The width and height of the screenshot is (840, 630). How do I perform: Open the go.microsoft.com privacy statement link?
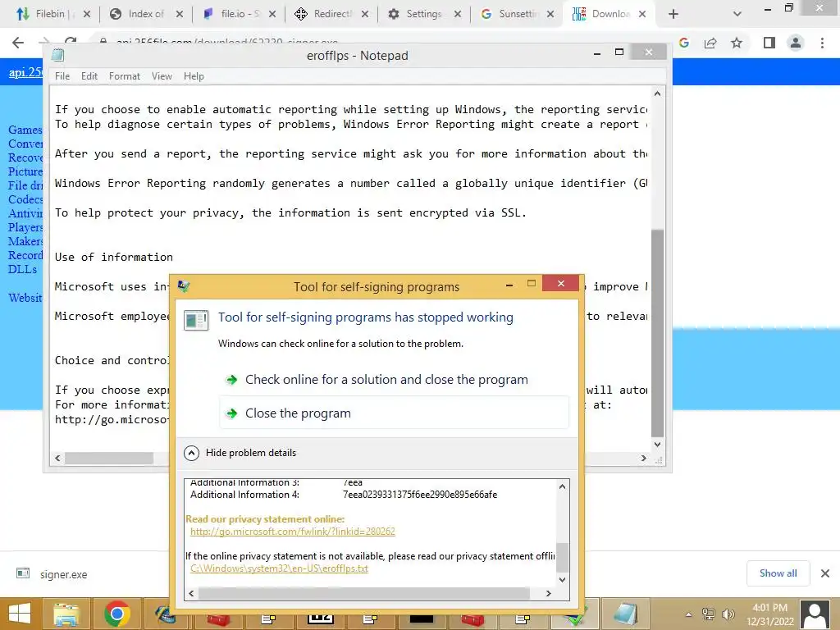click(293, 532)
